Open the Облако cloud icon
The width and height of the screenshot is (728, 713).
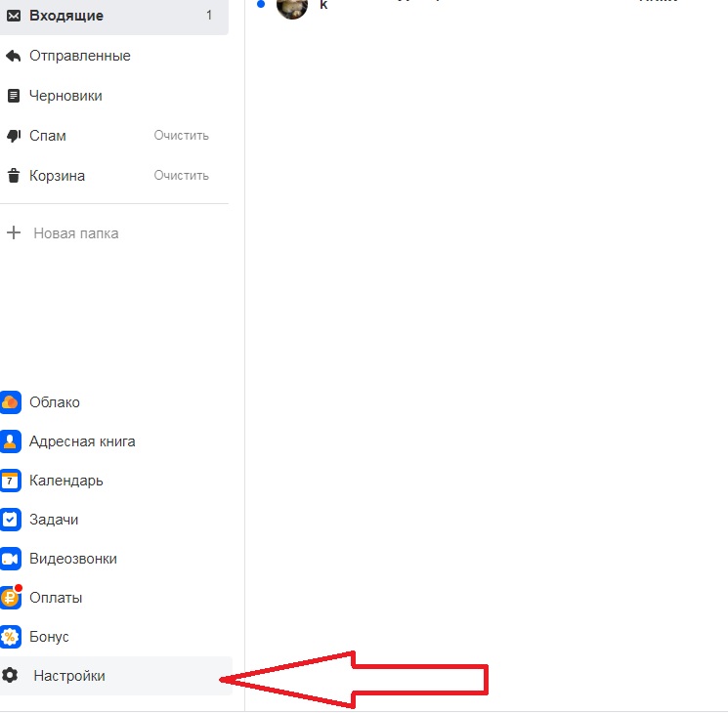click(x=10, y=402)
